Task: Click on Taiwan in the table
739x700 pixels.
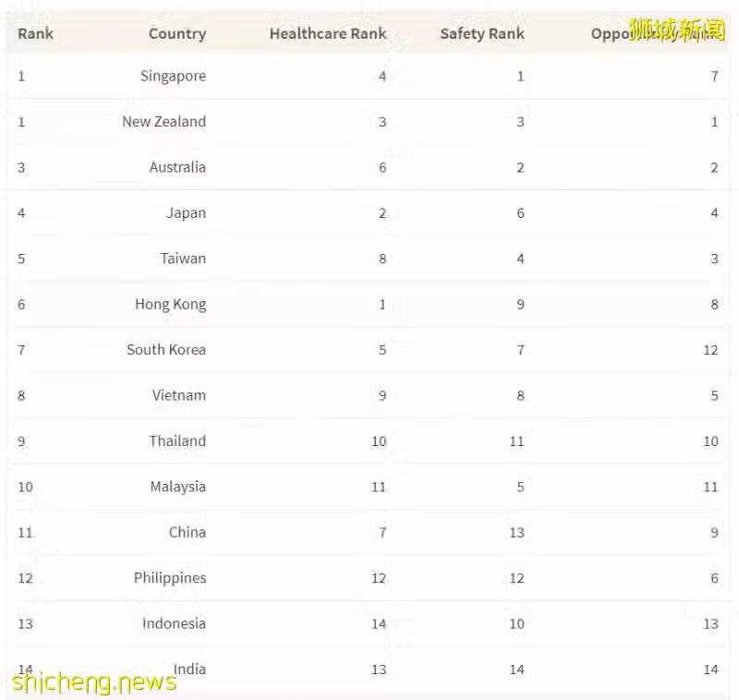Action: coord(183,259)
